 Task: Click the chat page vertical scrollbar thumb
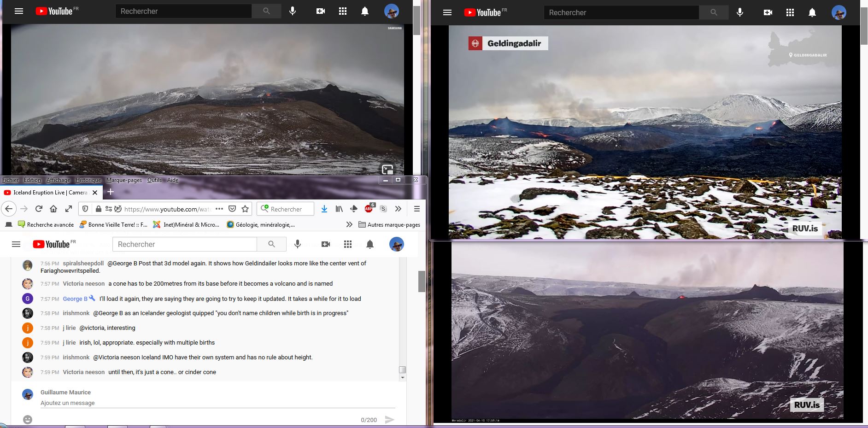tap(422, 281)
